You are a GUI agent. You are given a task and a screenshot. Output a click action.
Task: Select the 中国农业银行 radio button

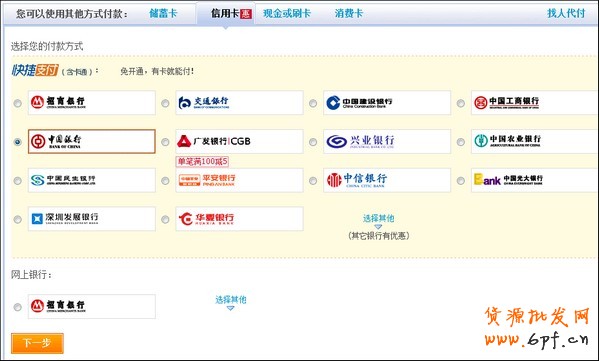coord(461,142)
